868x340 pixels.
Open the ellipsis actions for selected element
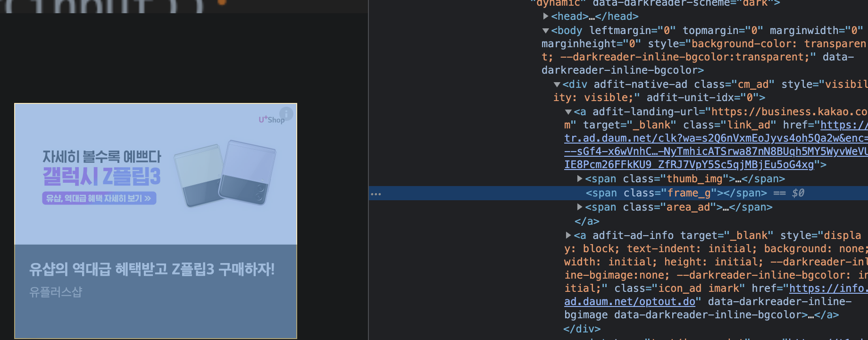[x=376, y=194]
